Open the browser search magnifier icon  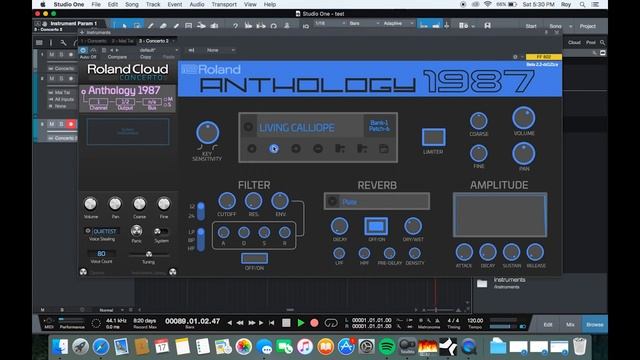tap(602, 42)
